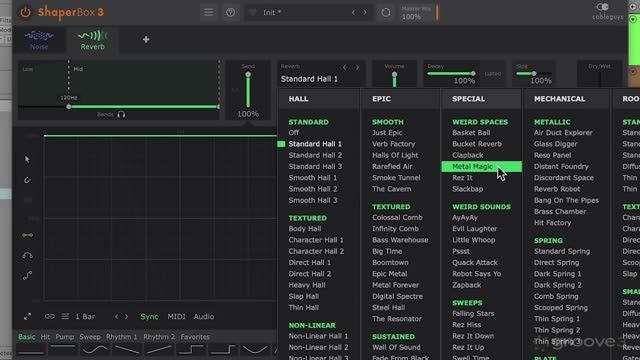The image size is (640, 360).
Task: Open the Rhythm 2 wave presets tab
Action: click(x=159, y=337)
